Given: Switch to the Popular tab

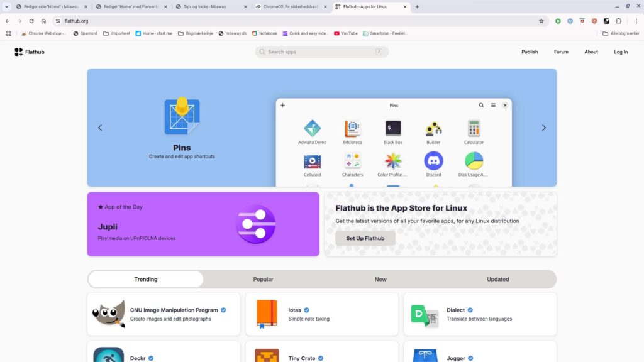Looking at the screenshot, I should pyautogui.click(x=263, y=279).
